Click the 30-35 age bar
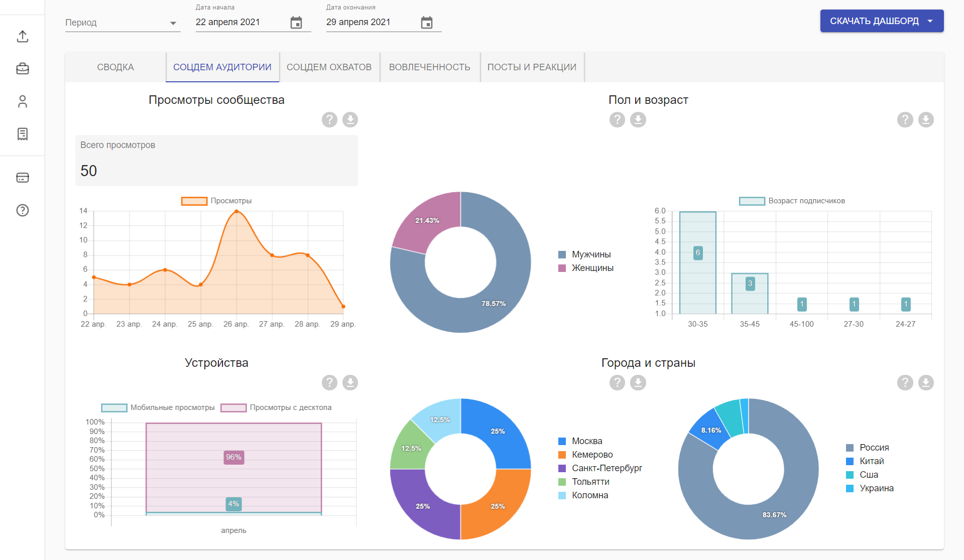Image resolution: width=964 pixels, height=560 pixels. [x=698, y=263]
